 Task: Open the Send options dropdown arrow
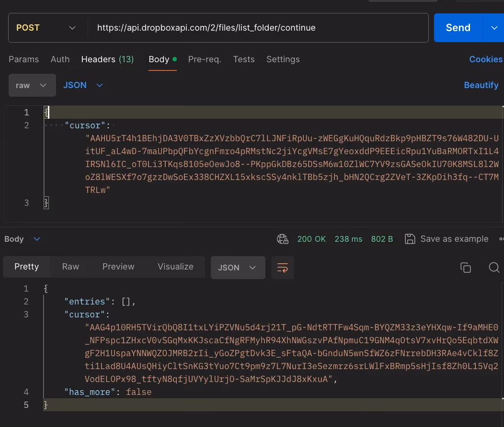(x=494, y=28)
